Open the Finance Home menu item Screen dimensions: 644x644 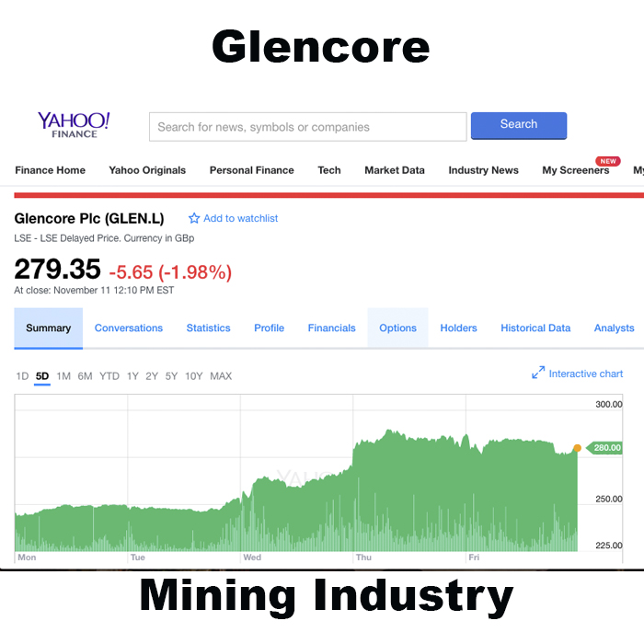51,170
